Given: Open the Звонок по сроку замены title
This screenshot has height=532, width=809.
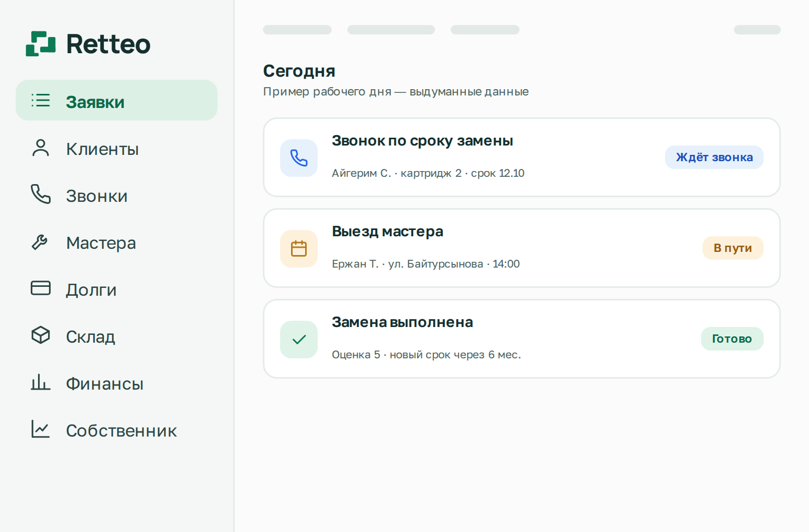Looking at the screenshot, I should (x=422, y=141).
